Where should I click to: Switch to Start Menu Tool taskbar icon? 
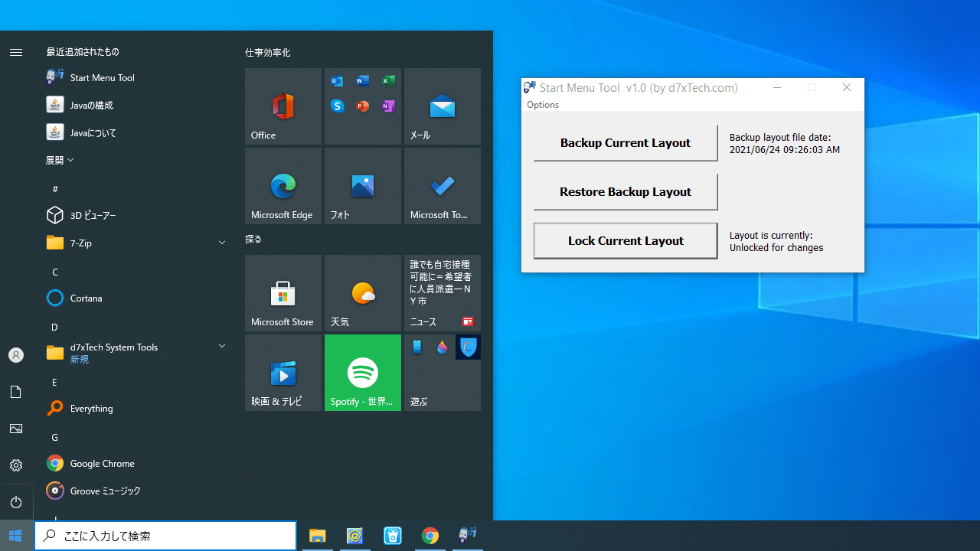(x=468, y=536)
